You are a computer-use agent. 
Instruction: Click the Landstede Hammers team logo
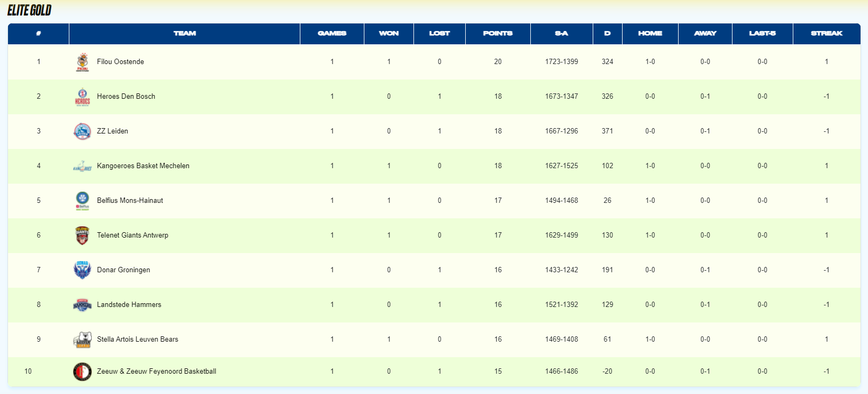[x=82, y=305]
